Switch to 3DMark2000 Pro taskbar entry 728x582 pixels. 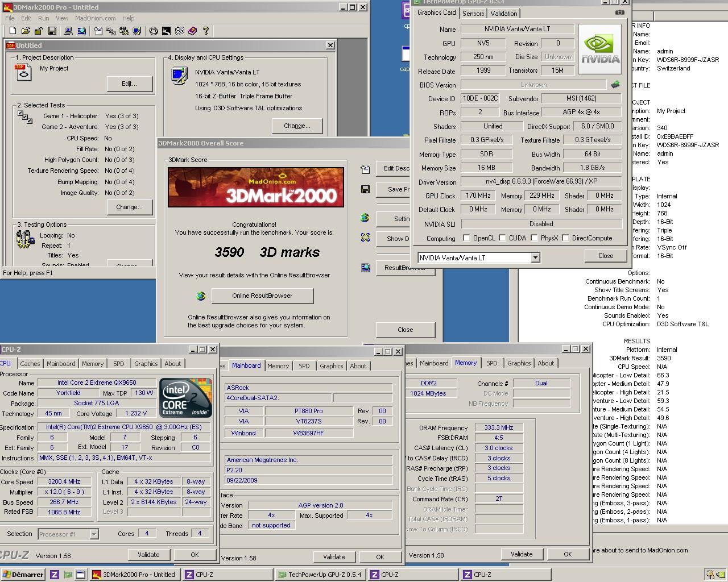tap(135, 575)
